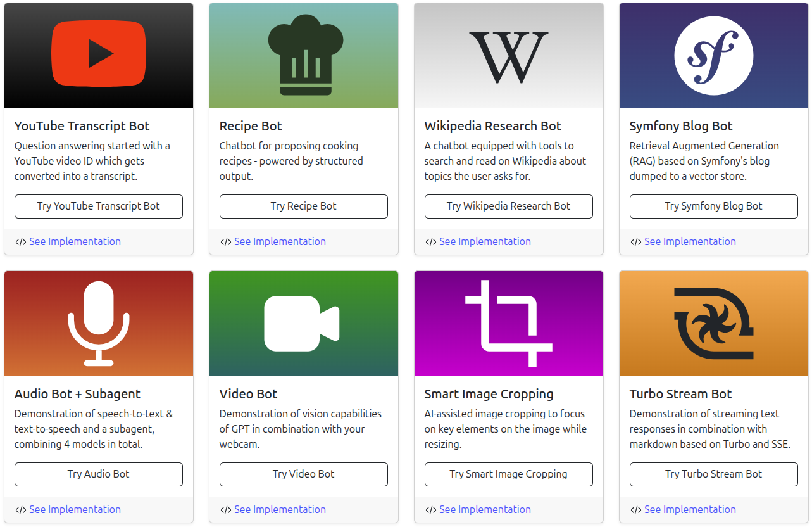Click the YouTube play logo image
Image resolution: width=812 pixels, height=527 pixels.
coord(99,53)
